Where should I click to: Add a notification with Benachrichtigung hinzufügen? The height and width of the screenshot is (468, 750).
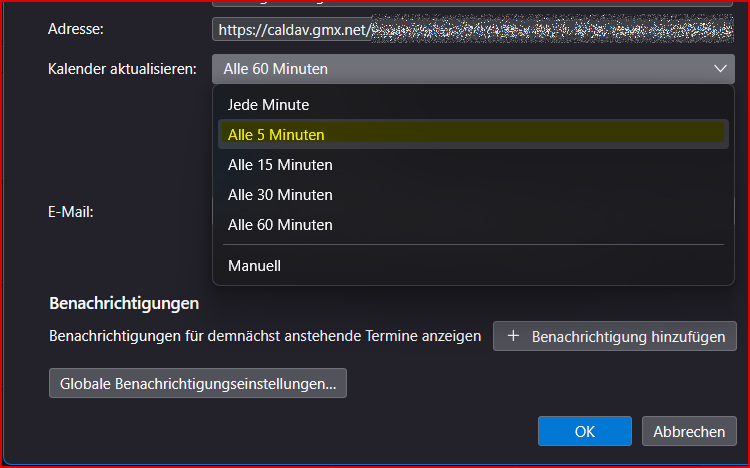click(615, 336)
